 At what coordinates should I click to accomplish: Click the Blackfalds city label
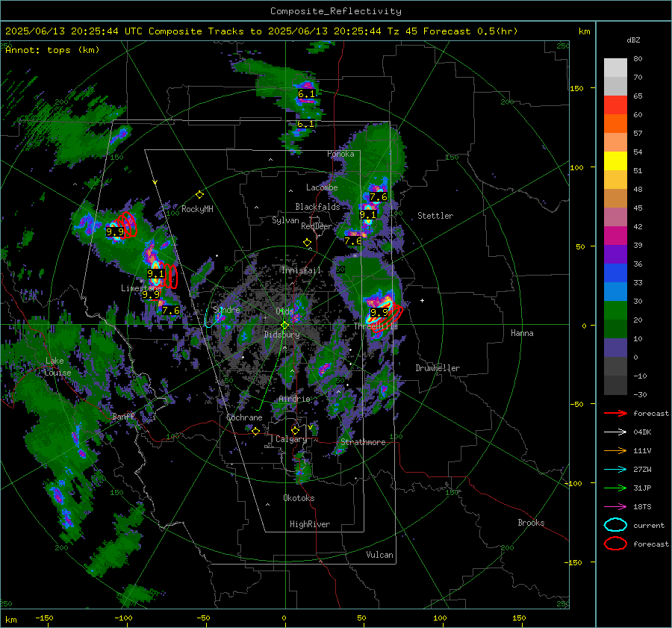point(317,207)
